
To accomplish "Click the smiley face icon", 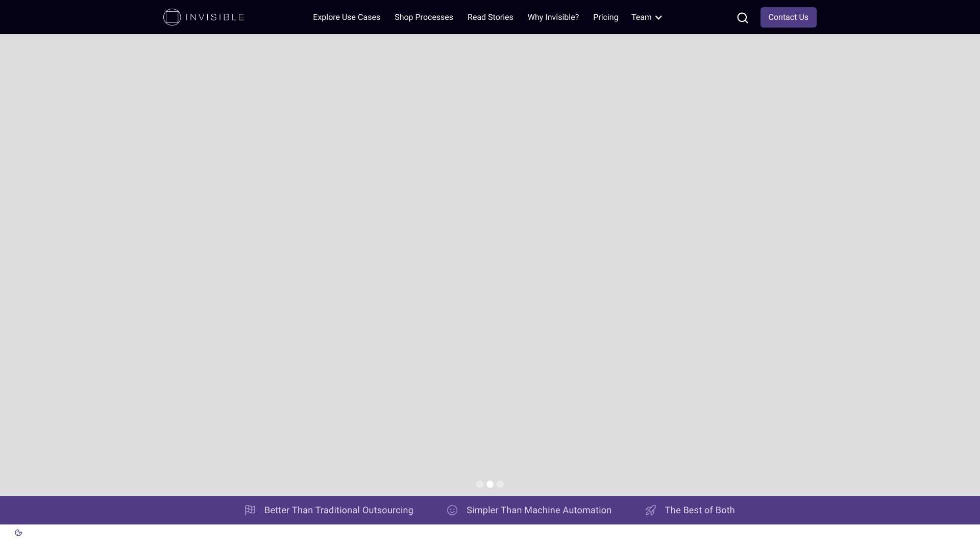I will [452, 510].
